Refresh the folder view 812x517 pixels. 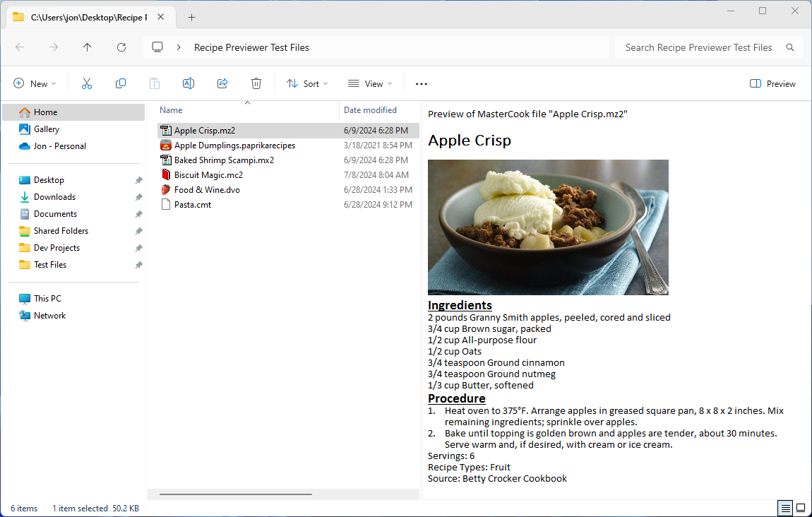[x=121, y=47]
